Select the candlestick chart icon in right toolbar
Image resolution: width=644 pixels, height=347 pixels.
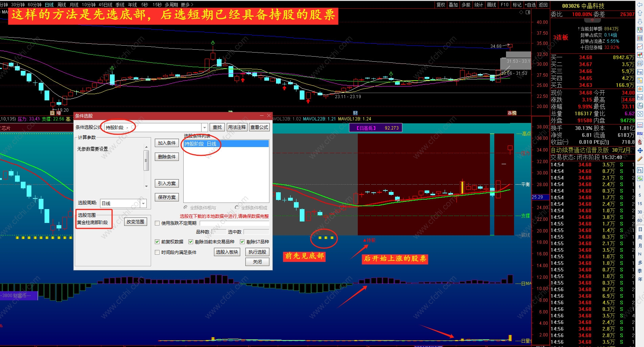640,55
